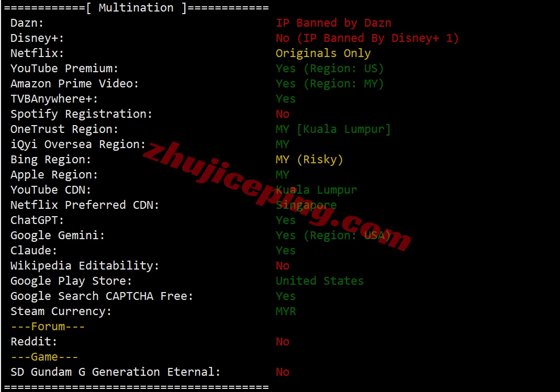Screen dimensions: 560x392
Task: Click the Google Gemini label
Action: pos(58,236)
